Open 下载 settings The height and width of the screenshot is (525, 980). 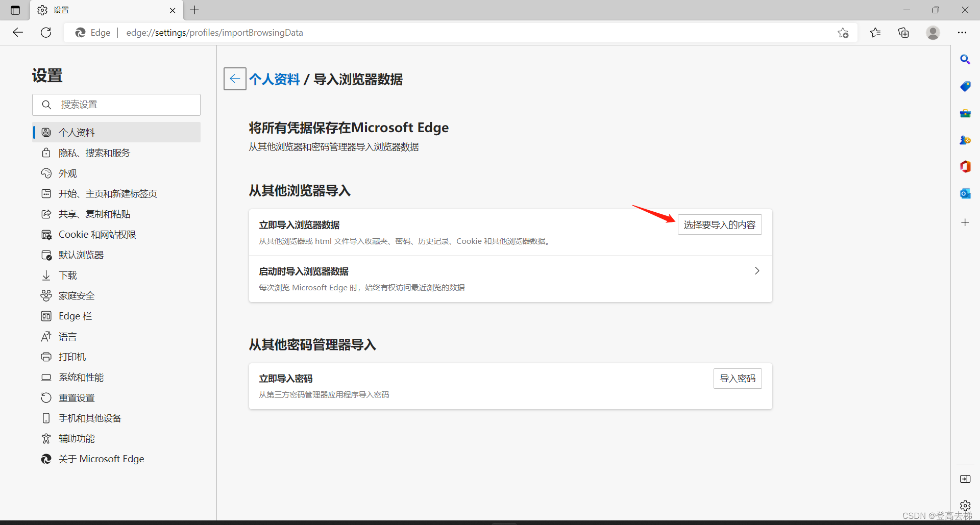point(116,275)
